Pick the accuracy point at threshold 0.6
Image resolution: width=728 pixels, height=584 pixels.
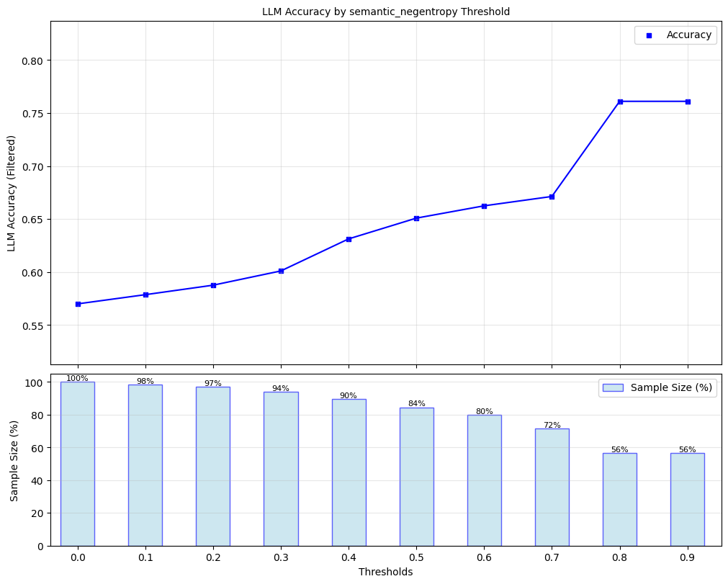(484, 206)
